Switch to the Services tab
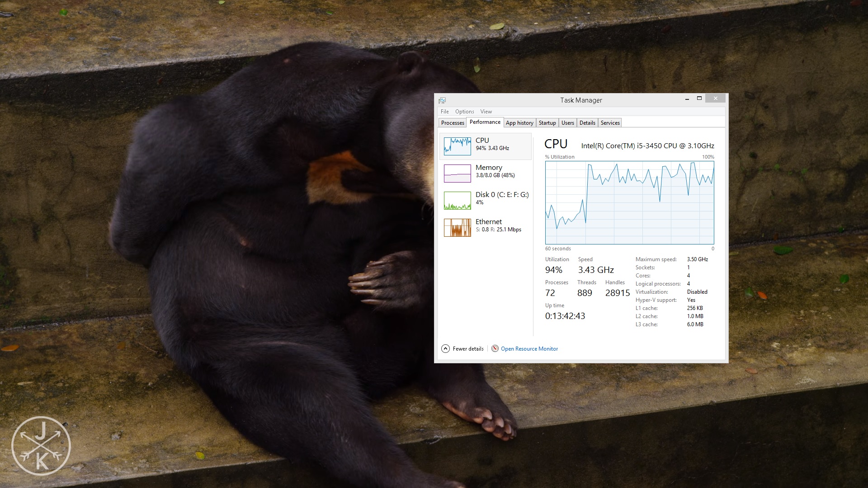The image size is (868, 488). (x=610, y=123)
